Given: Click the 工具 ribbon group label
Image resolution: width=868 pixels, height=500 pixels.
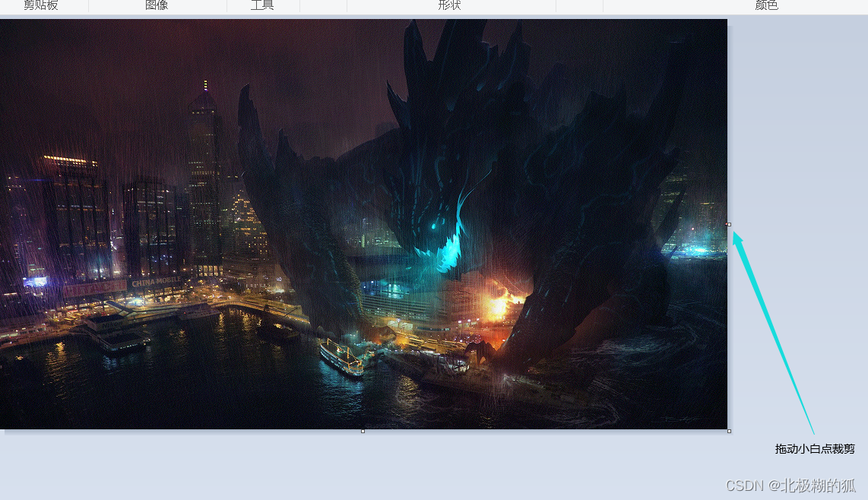Looking at the screenshot, I should 262,5.
